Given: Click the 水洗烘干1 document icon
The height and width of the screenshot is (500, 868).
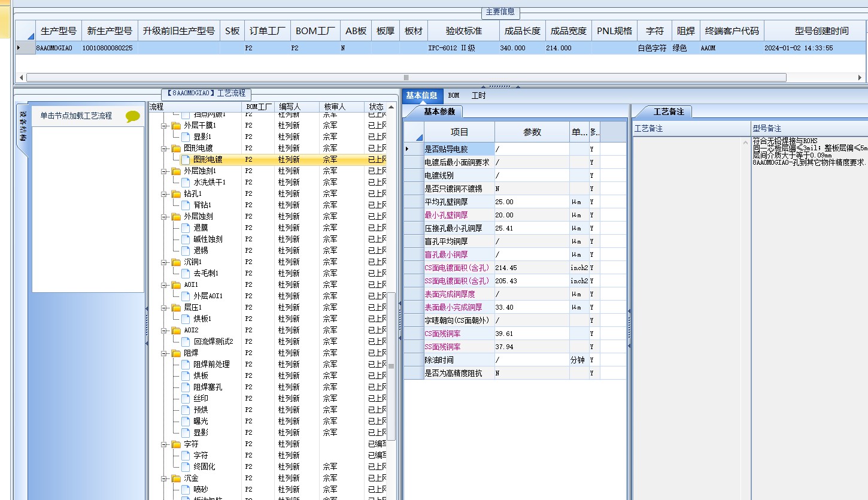Looking at the screenshot, I should coord(186,183).
